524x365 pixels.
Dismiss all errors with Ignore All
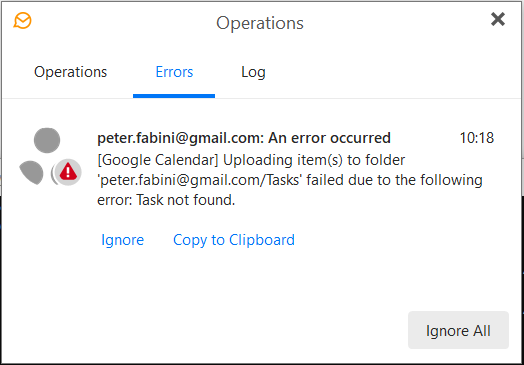click(x=458, y=330)
